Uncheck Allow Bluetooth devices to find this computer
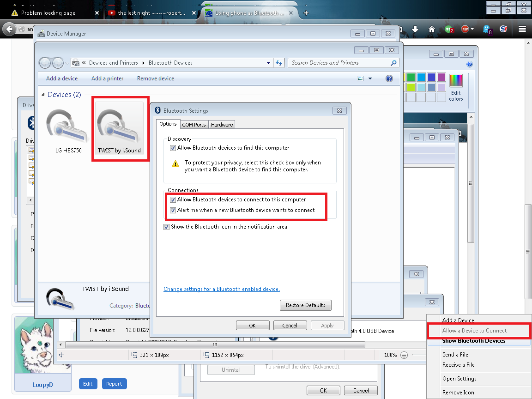This screenshot has width=532, height=399. 173,148
